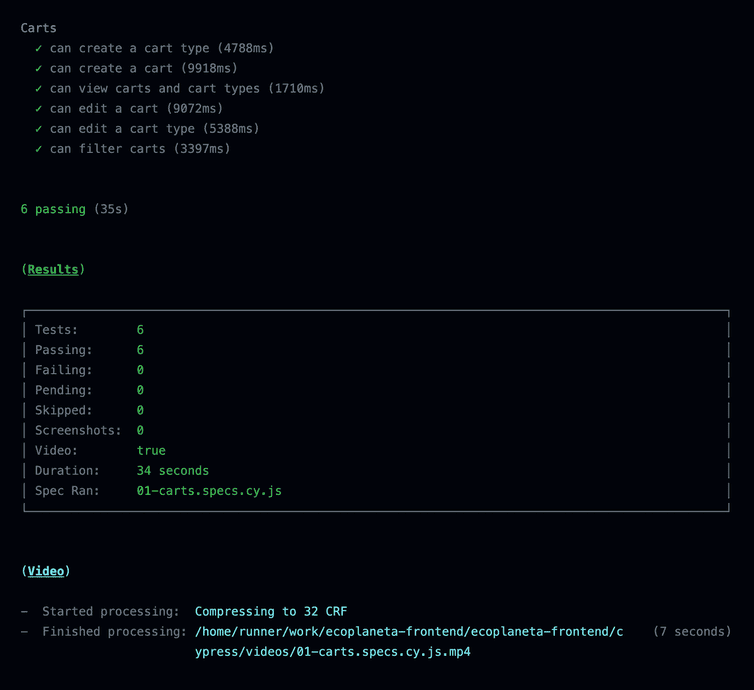This screenshot has width=754, height=690.
Task: Select the "Failing:" row label
Action: coord(63,370)
